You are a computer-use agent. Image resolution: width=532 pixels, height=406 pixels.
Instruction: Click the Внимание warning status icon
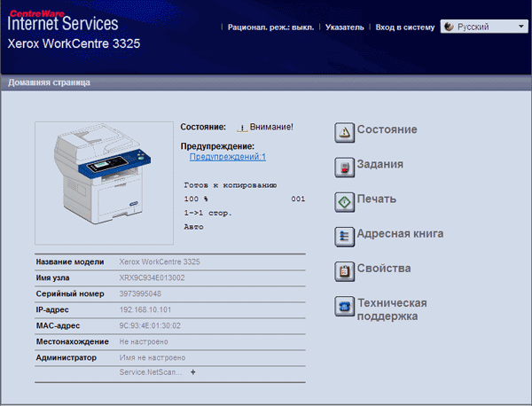click(242, 128)
